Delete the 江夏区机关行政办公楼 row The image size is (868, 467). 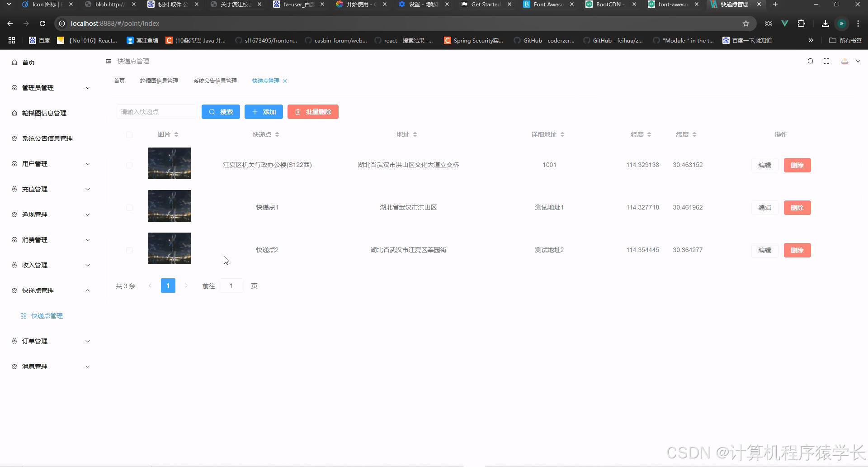[x=797, y=165]
